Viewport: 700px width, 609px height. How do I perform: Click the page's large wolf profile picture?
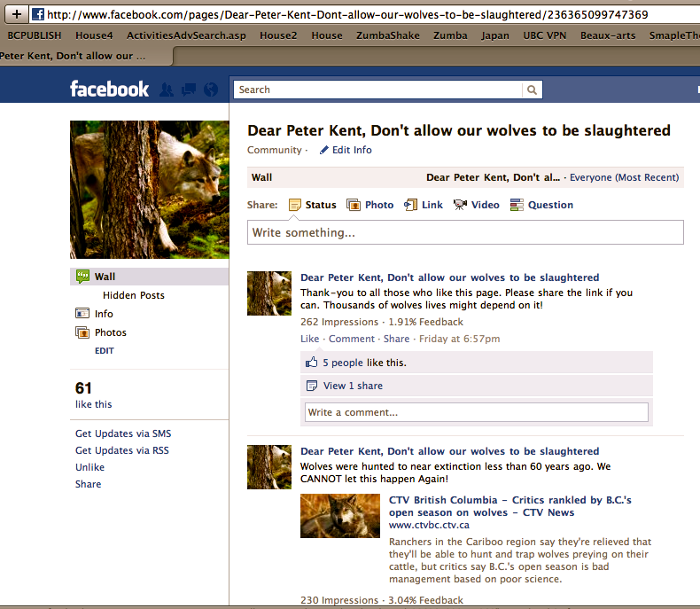click(x=149, y=190)
